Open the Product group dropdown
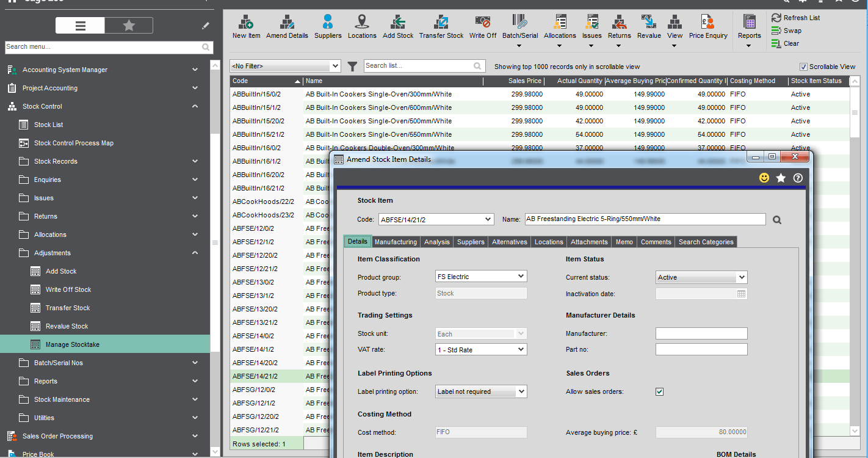This screenshot has height=458, width=868. tap(521, 277)
